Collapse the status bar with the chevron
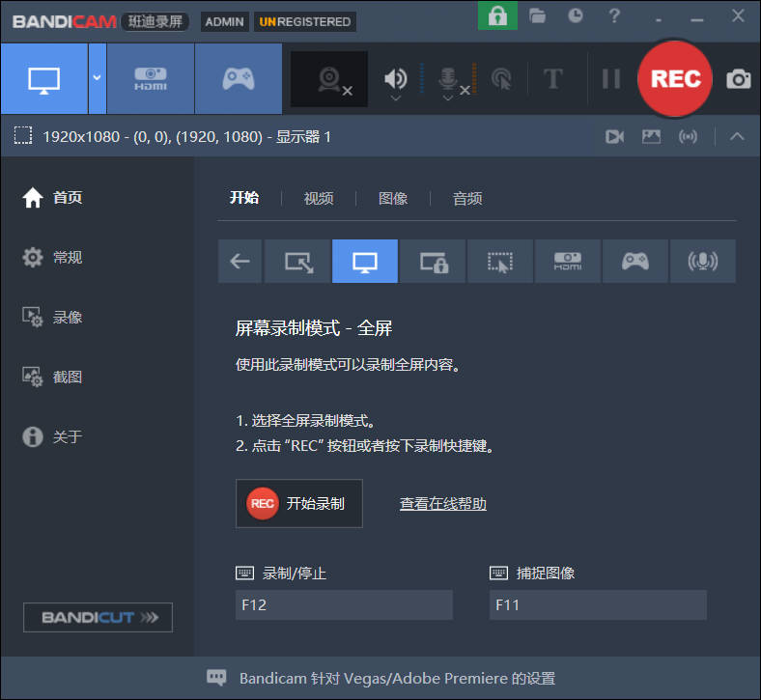 [737, 136]
